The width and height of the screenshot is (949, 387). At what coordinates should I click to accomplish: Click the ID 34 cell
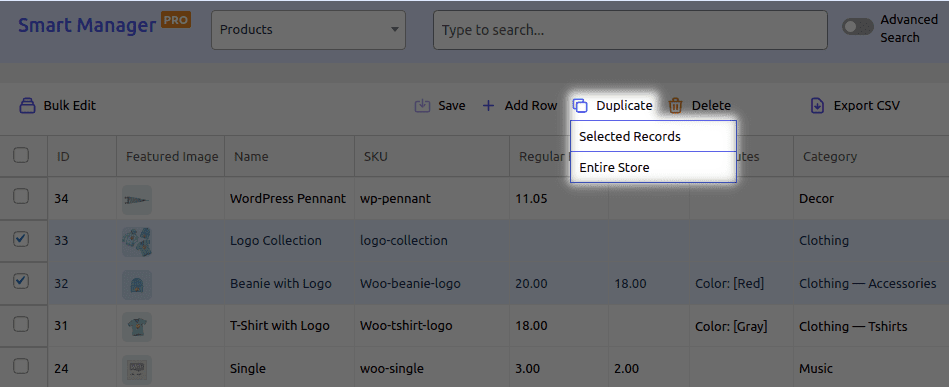click(82, 198)
